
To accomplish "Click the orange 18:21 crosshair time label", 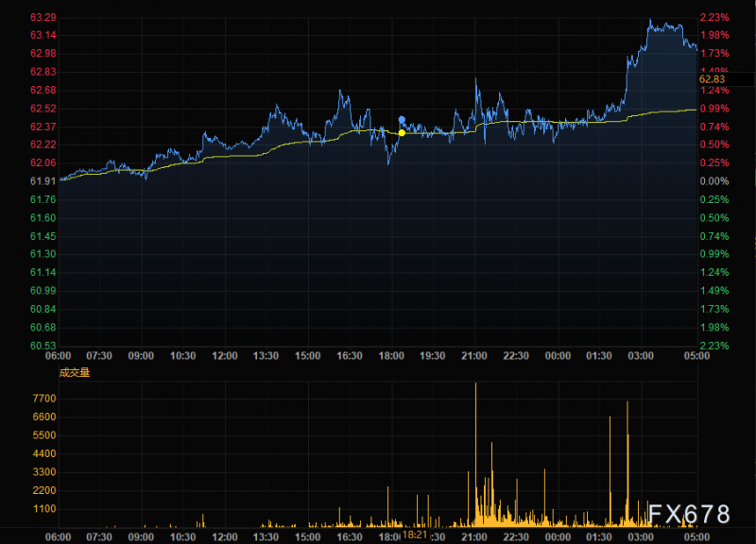I will 415,535.
